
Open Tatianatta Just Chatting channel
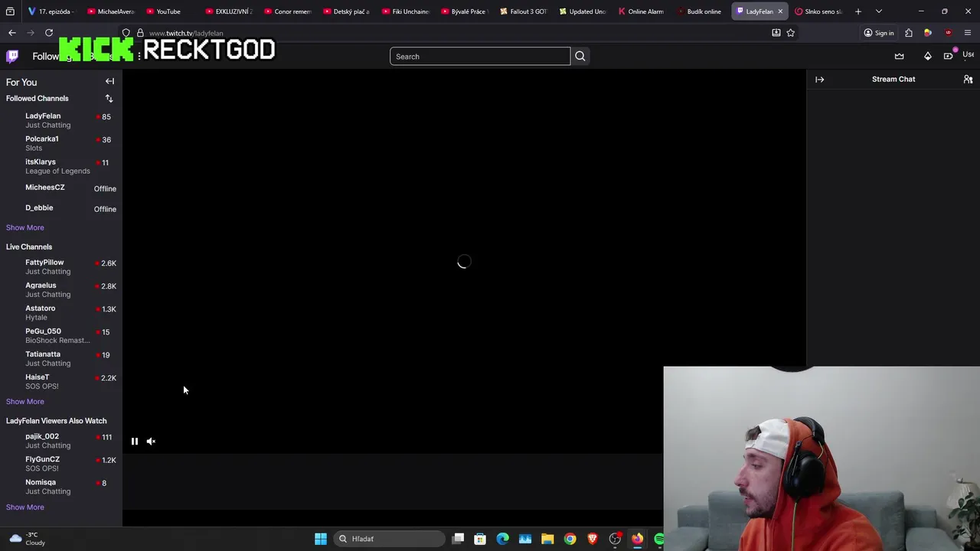point(61,358)
